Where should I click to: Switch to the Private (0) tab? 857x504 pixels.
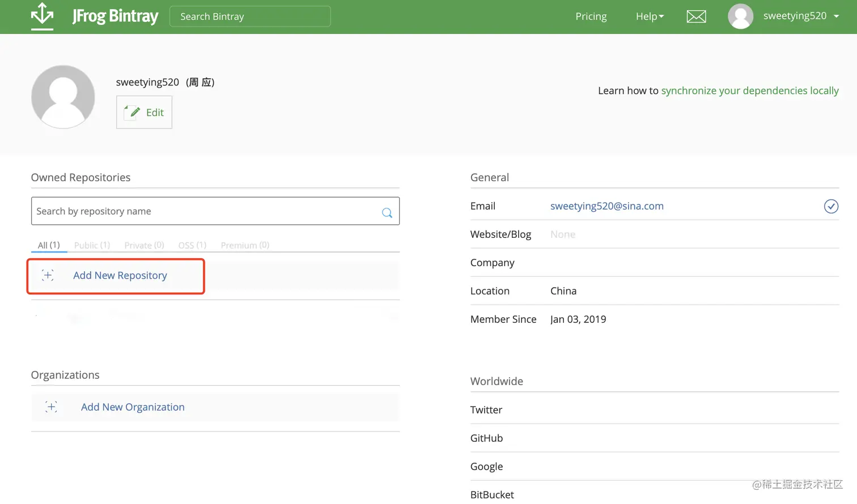(144, 245)
